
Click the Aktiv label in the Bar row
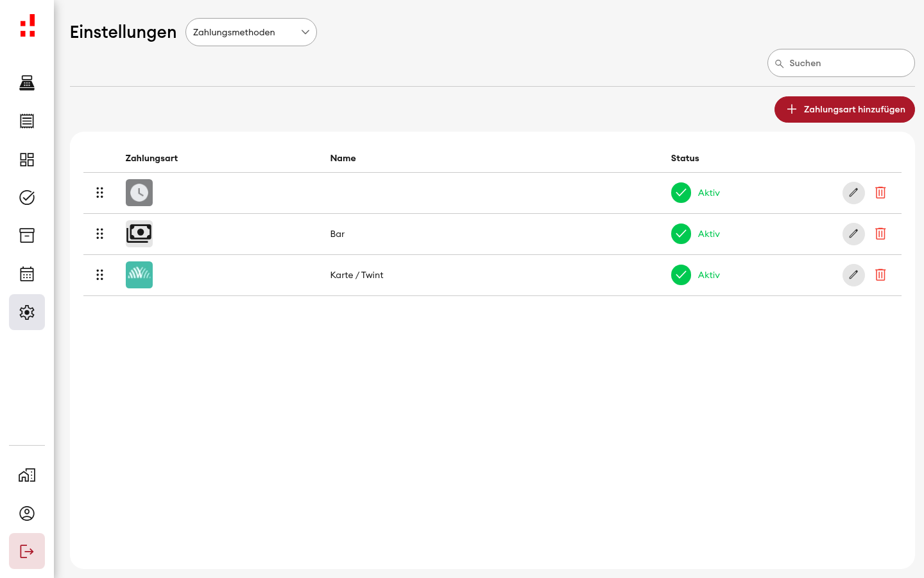tap(708, 234)
